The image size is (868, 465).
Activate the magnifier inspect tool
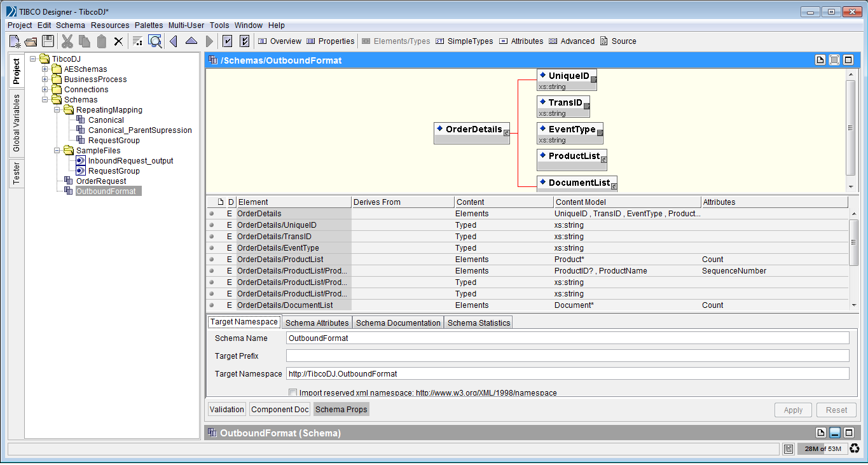[155, 41]
